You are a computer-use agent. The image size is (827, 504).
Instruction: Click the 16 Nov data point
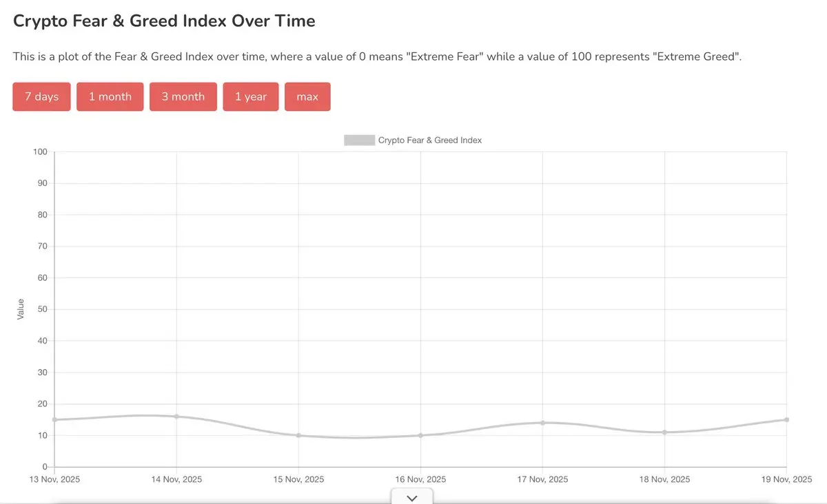coord(420,435)
